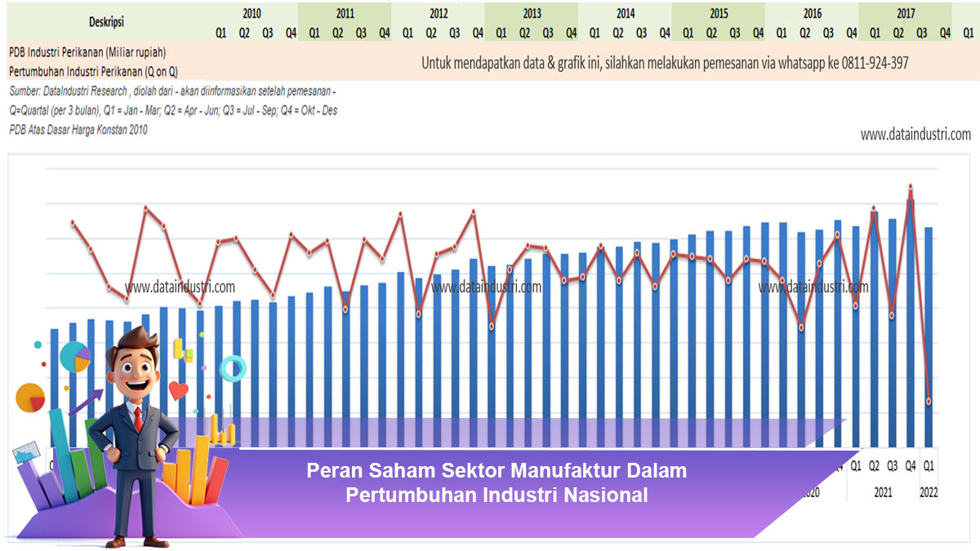Click the Pertumbuhan Industri Perikanan (Q on Q) row
This screenshot has width=980, height=551.
click(x=93, y=71)
